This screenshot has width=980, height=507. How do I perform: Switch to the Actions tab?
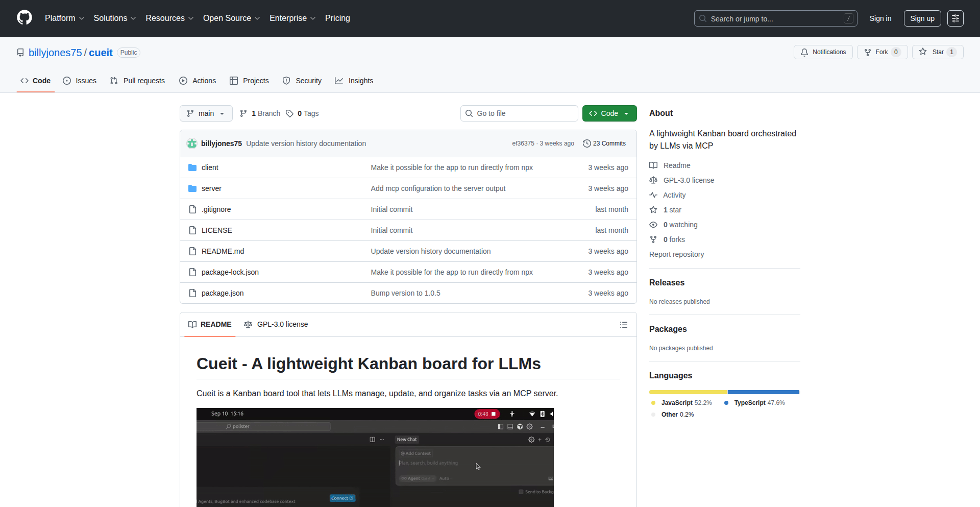(198, 81)
